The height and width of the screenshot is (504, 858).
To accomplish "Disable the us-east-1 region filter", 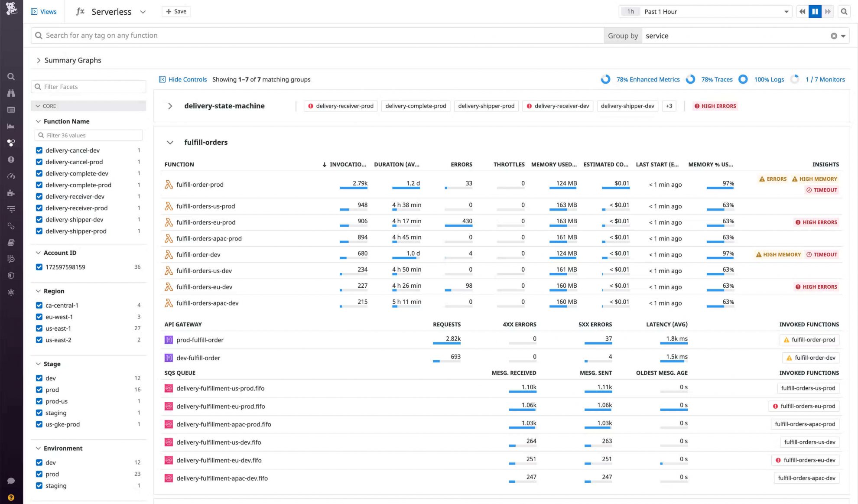I will tap(39, 328).
